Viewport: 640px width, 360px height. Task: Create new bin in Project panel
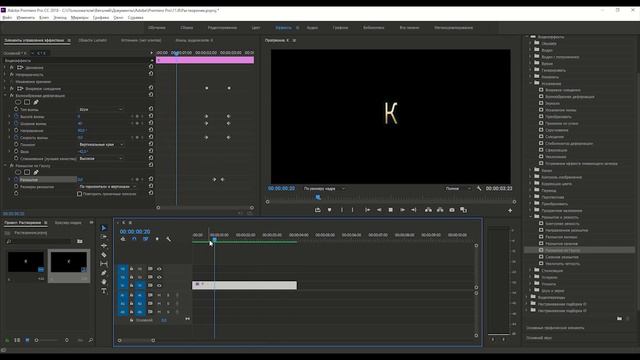tap(80, 241)
